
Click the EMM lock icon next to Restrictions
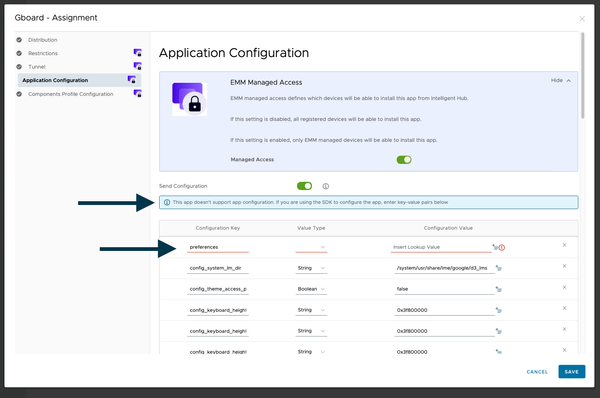(x=137, y=52)
